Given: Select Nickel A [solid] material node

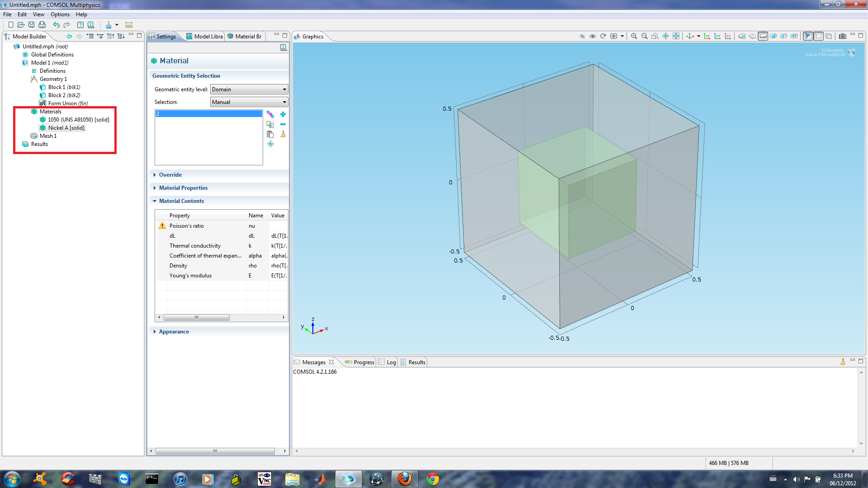Looking at the screenshot, I should coord(66,128).
